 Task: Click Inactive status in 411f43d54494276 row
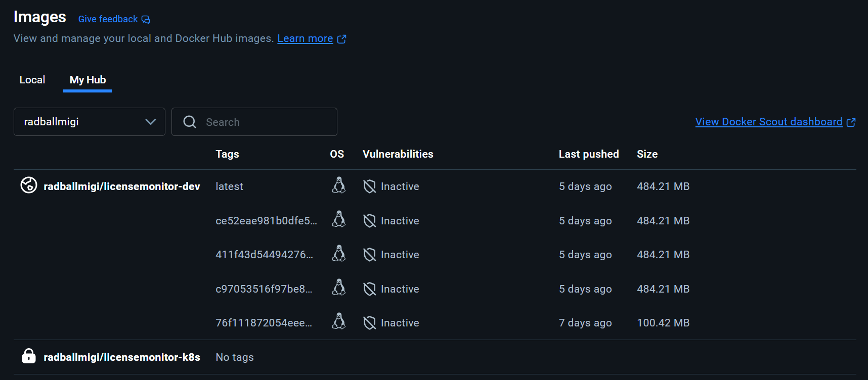tap(400, 255)
